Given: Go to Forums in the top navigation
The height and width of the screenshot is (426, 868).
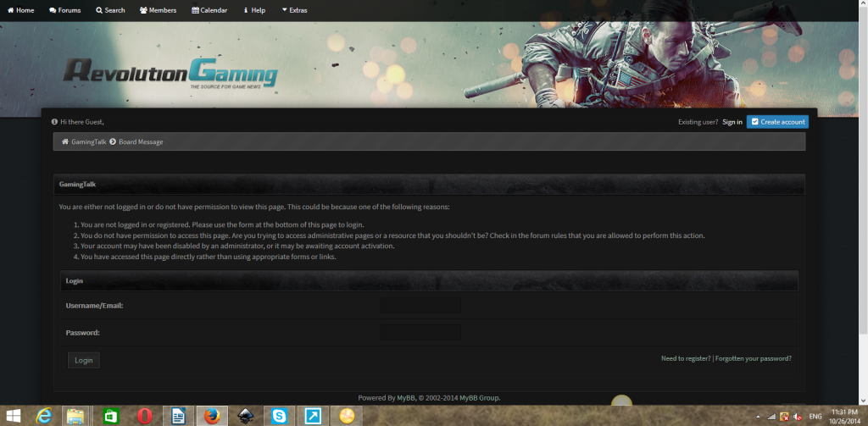Looking at the screenshot, I should click(x=64, y=10).
